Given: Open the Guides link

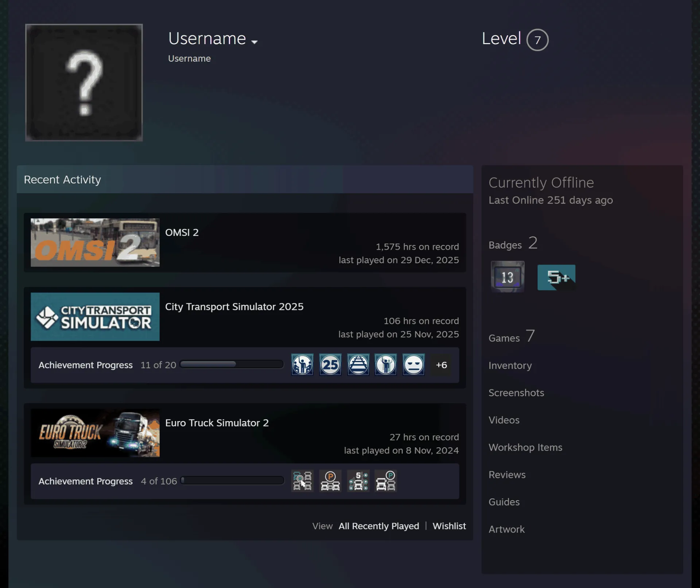Looking at the screenshot, I should point(504,502).
